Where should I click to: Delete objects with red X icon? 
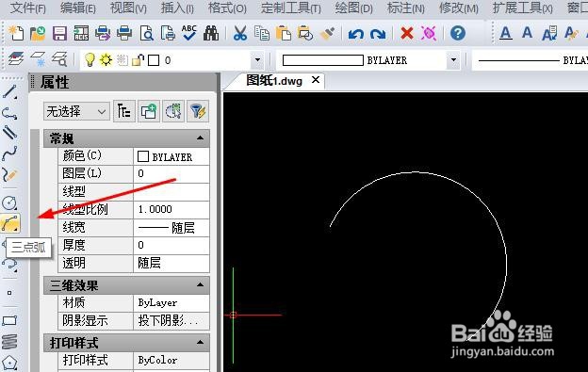(407, 33)
